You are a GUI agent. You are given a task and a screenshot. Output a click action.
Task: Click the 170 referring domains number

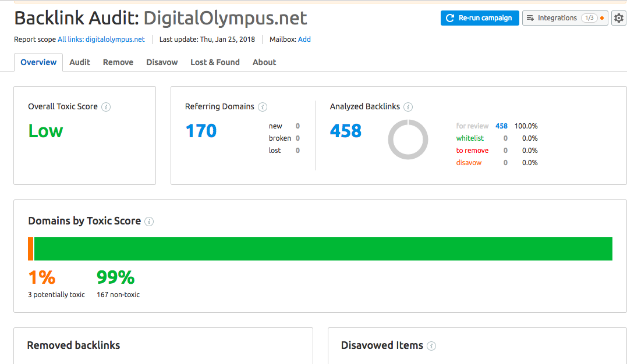click(201, 131)
